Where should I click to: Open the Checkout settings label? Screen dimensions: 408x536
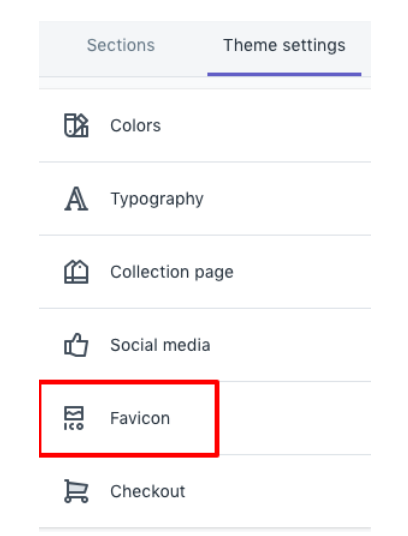147,491
